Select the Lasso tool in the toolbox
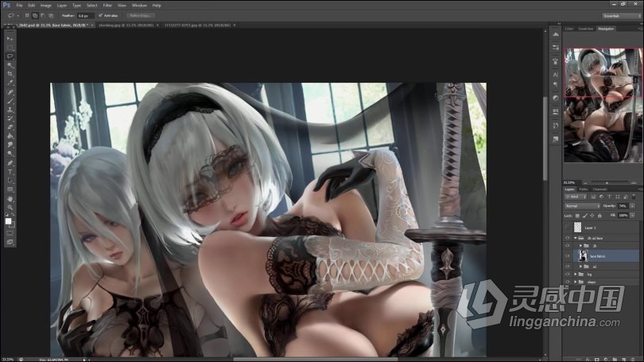Screen dimensions: 644x362 click(x=10, y=56)
